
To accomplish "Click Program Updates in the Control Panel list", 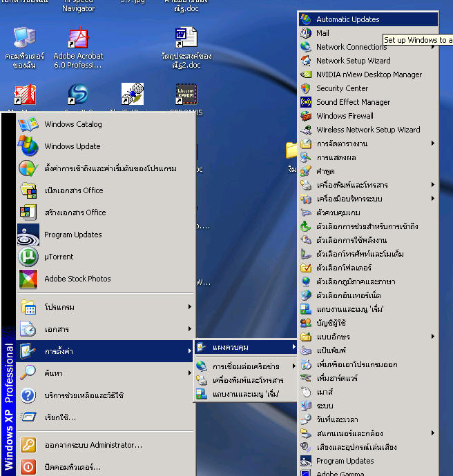I will (x=368, y=461).
